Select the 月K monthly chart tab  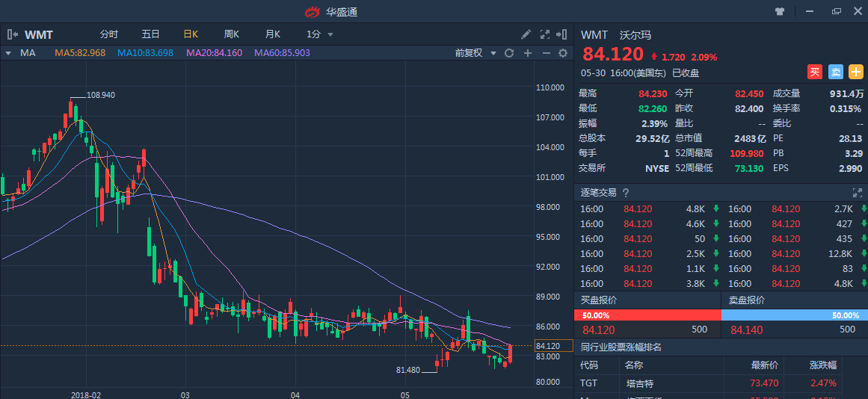[272, 34]
